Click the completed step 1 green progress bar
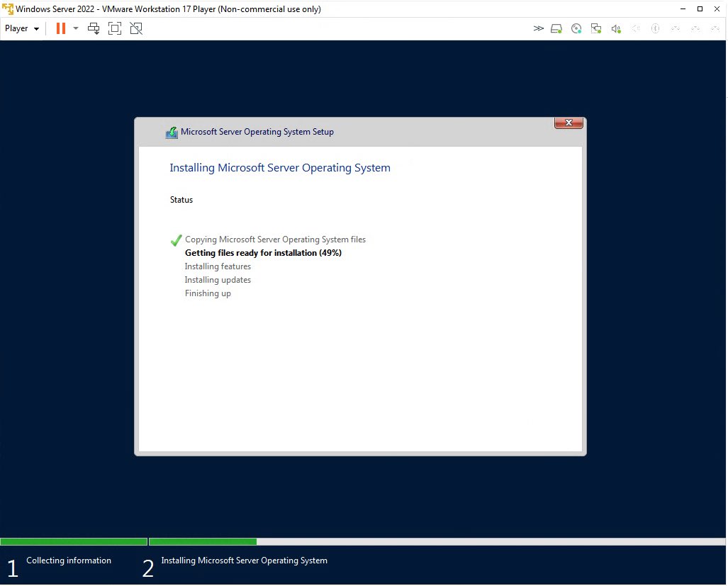 [x=74, y=541]
